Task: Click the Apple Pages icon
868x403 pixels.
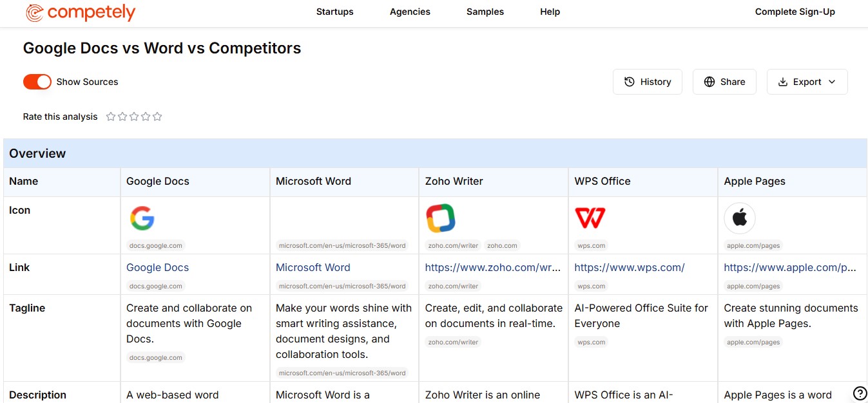Action: 739,218
